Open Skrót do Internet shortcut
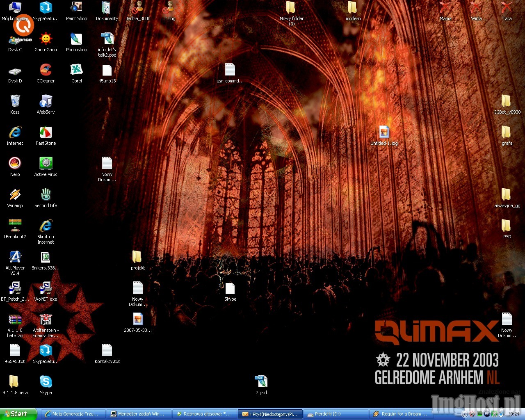The width and height of the screenshot is (525, 420). point(46,232)
